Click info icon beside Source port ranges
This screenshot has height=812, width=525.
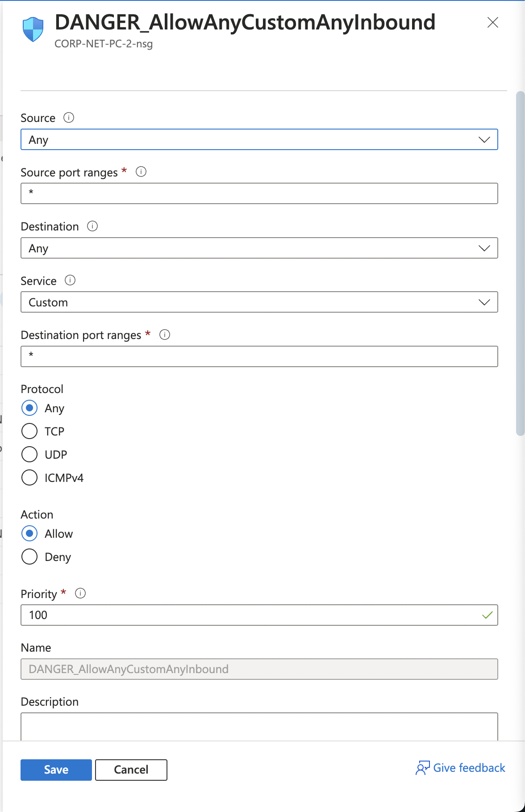[141, 172]
